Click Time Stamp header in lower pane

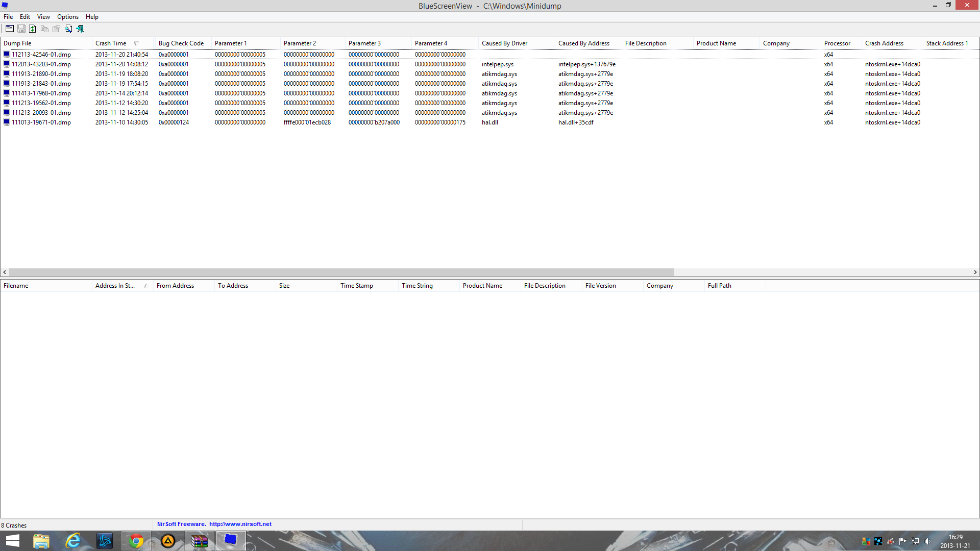[367, 286]
